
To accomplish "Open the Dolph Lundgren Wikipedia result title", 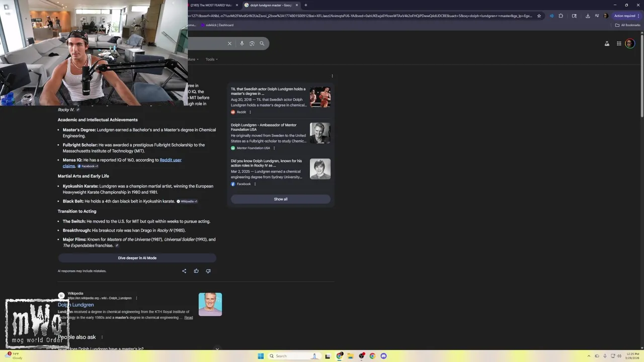I will 75,305.
